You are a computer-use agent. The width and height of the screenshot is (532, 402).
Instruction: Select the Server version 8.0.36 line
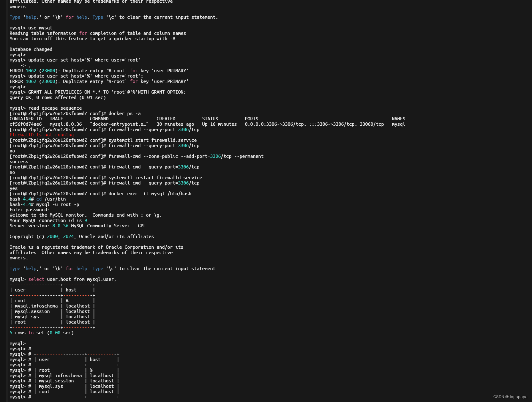point(77,226)
